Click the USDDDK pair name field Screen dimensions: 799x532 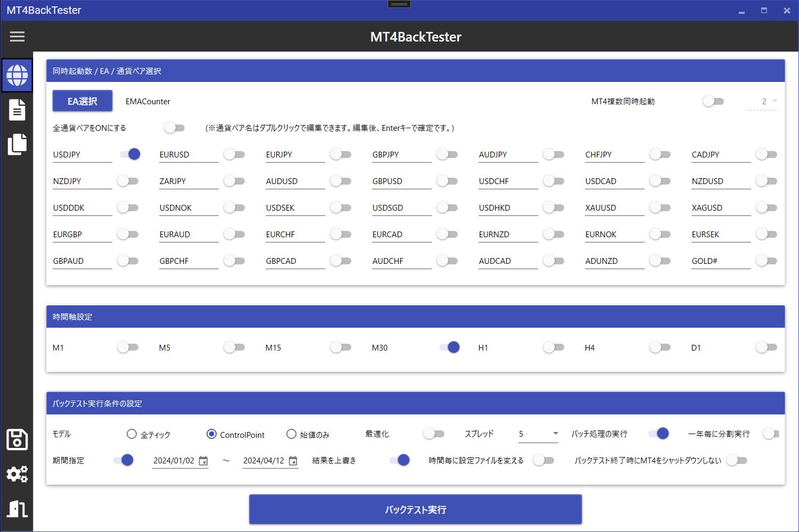point(83,208)
